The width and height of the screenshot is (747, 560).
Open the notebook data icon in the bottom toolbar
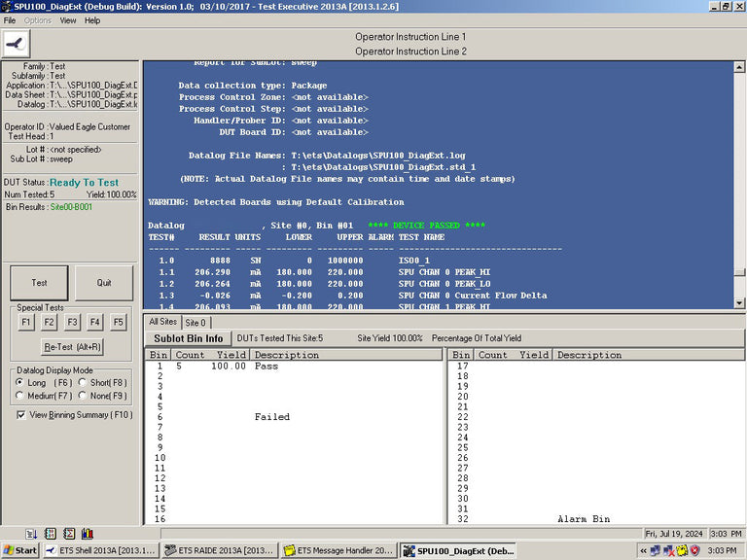click(50, 534)
